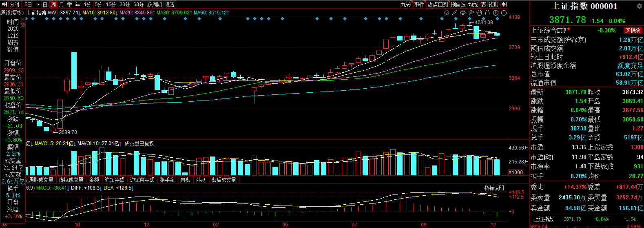This screenshot has height=228, width=644.
Task: Click the 买指数 button
Action: tap(633, 30)
